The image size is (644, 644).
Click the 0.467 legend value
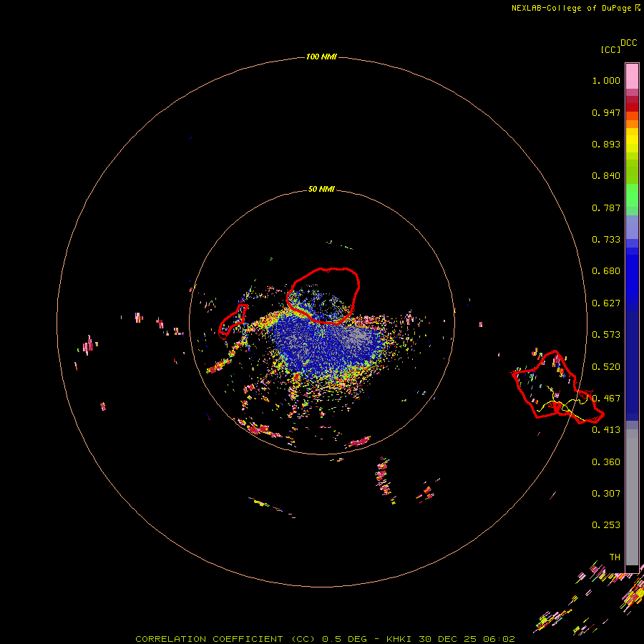pos(606,399)
